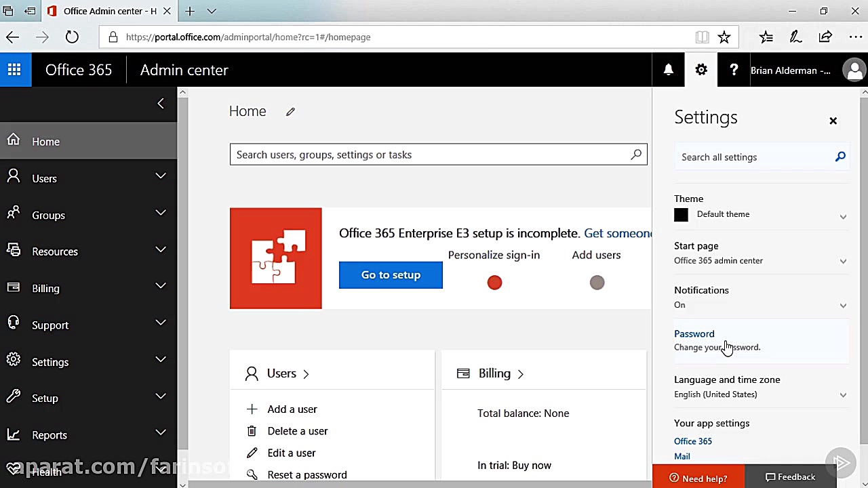
Task: Collapse the left navigation pane arrow
Action: [x=161, y=103]
